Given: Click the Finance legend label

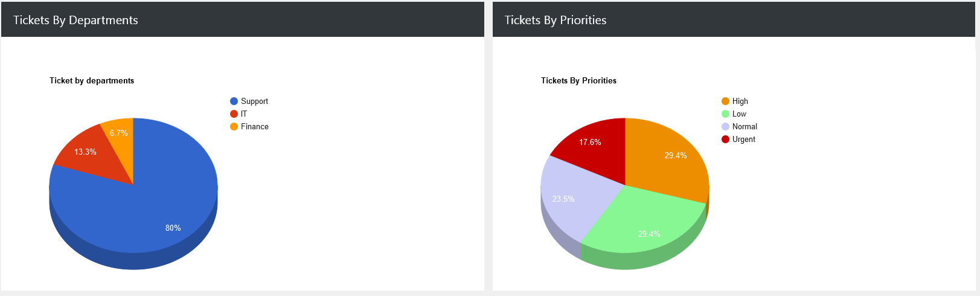Looking at the screenshot, I should tap(254, 127).
